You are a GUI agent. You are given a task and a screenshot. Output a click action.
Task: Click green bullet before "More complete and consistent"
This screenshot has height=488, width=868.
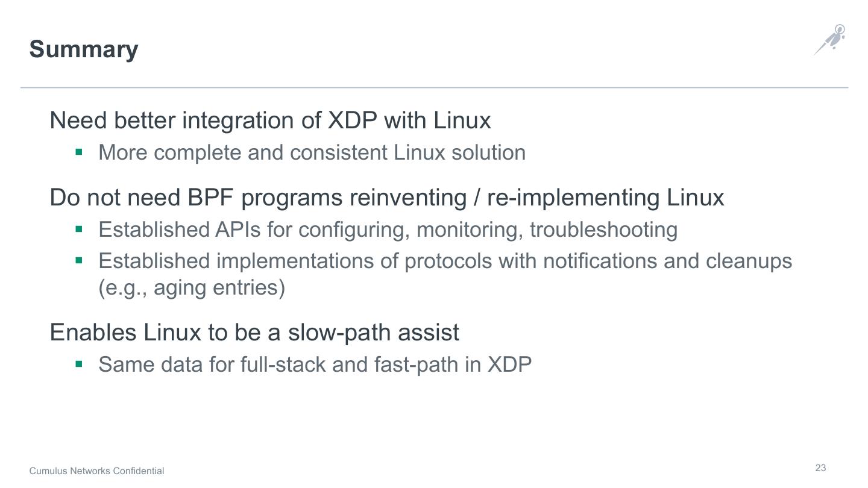pyautogui.click(x=78, y=152)
